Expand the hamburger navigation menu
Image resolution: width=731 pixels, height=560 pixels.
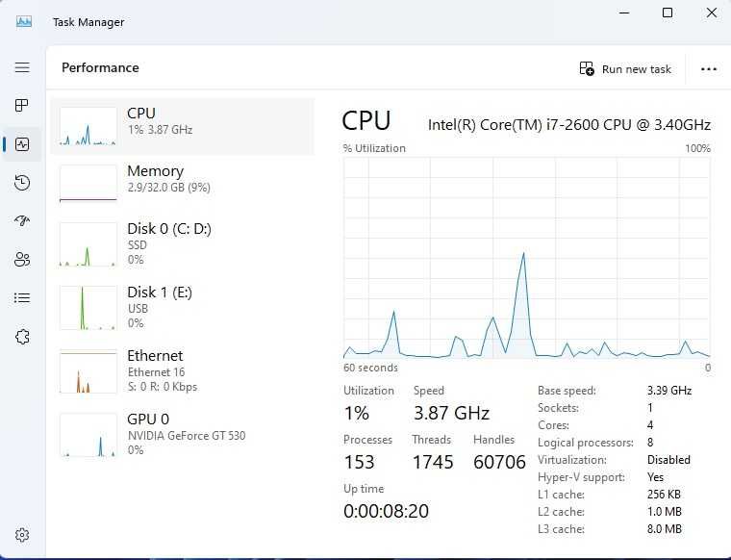pyautogui.click(x=22, y=67)
